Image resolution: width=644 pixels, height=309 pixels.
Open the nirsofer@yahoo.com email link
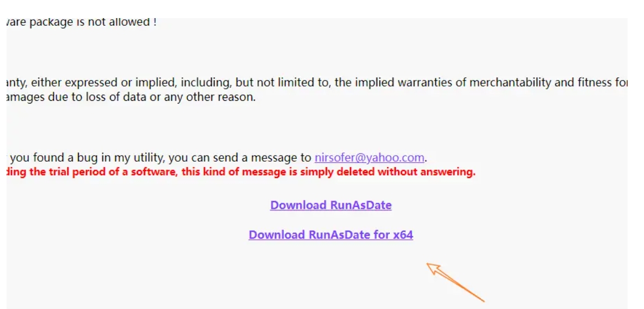(x=369, y=158)
